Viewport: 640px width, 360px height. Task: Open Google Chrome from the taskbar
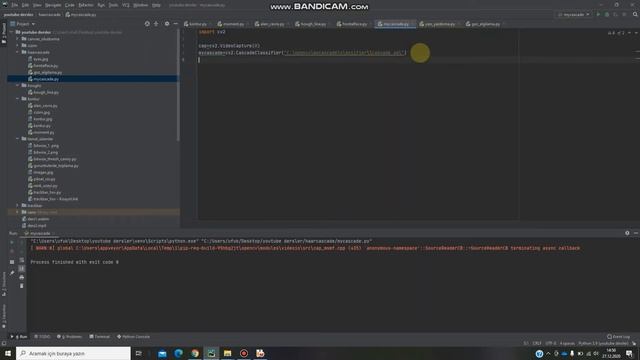[195, 353]
